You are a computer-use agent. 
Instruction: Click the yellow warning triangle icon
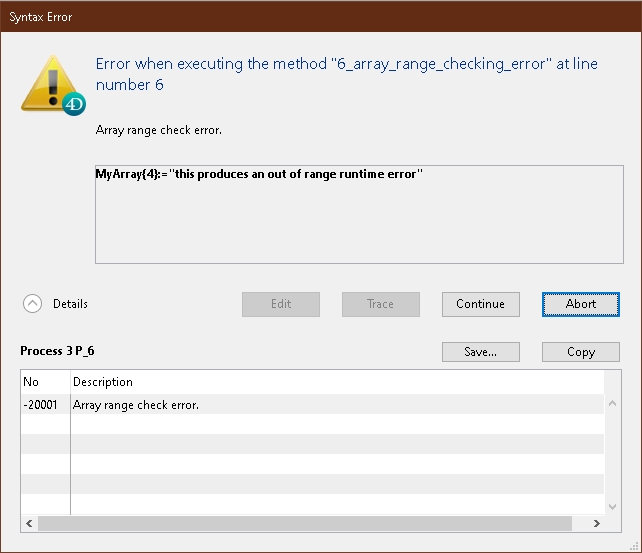(x=50, y=80)
